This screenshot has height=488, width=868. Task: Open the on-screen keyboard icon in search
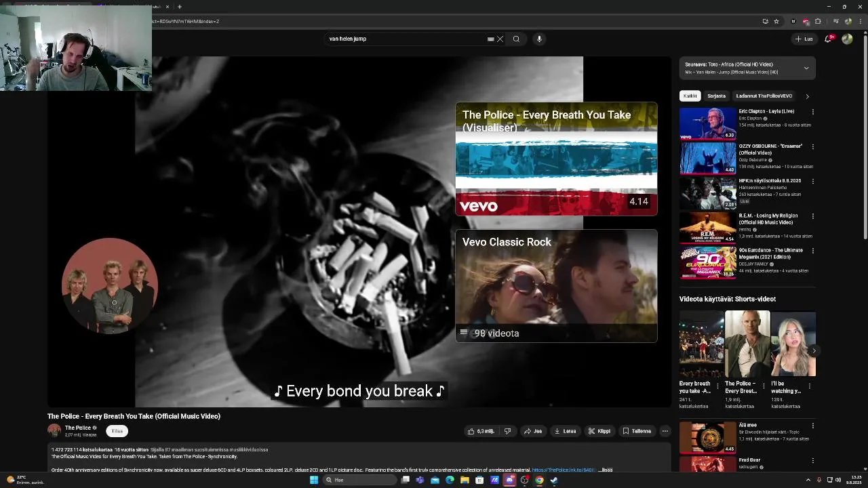490,39
